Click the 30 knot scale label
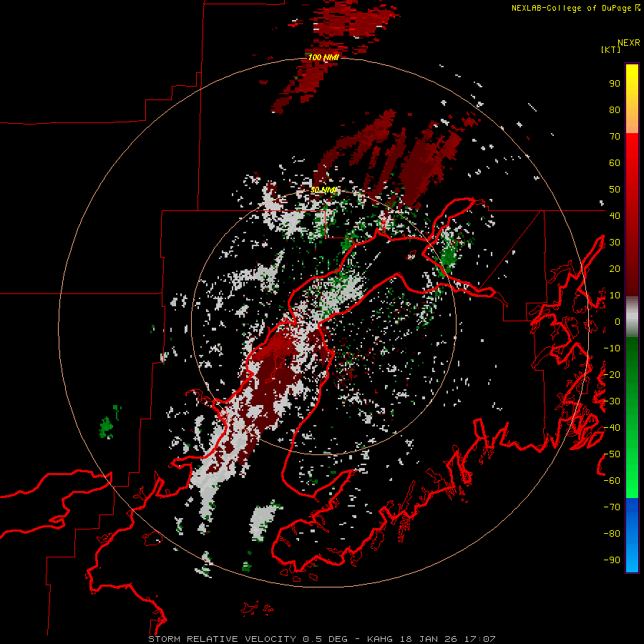The width and height of the screenshot is (644, 644). tap(615, 243)
